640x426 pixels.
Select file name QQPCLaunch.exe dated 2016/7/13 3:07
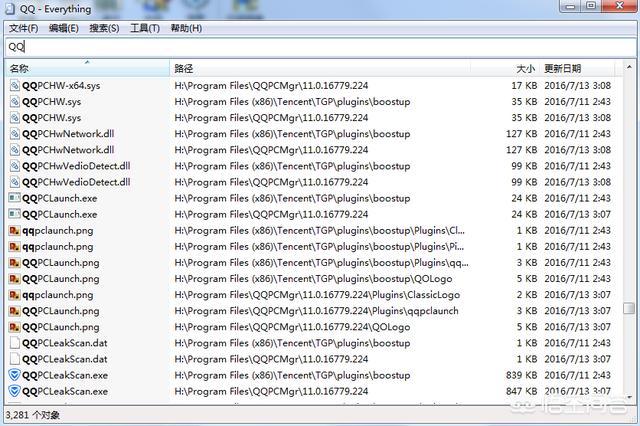60,214
